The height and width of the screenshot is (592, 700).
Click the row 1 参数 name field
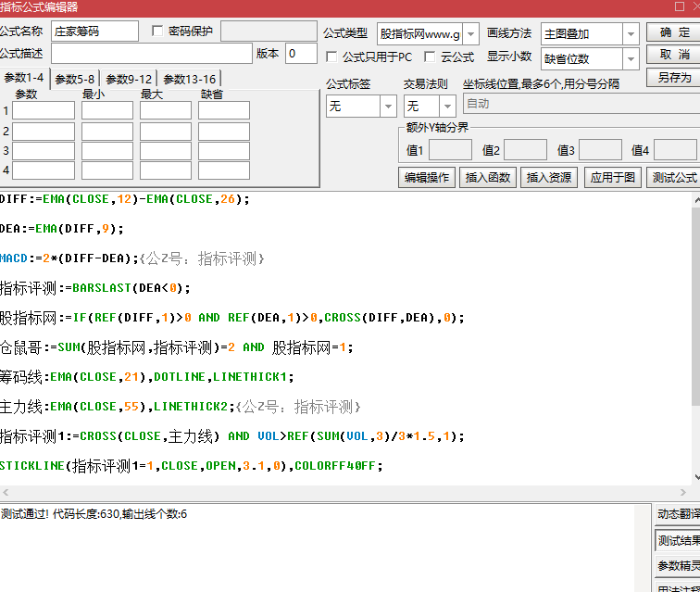(x=44, y=110)
